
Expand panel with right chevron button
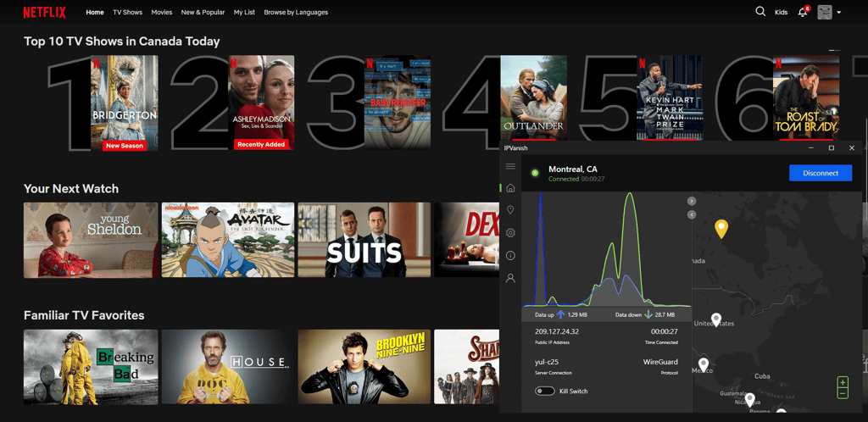(x=692, y=201)
